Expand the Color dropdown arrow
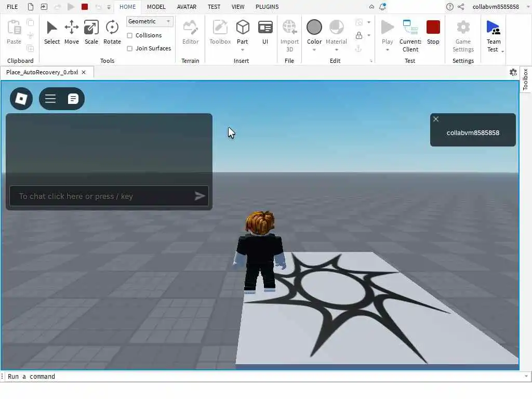 tap(314, 50)
